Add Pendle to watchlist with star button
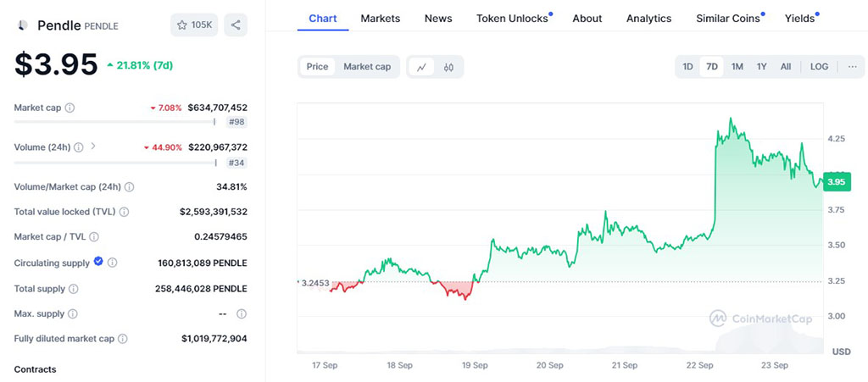Image resolution: width=868 pixels, height=382 pixels. tap(194, 25)
